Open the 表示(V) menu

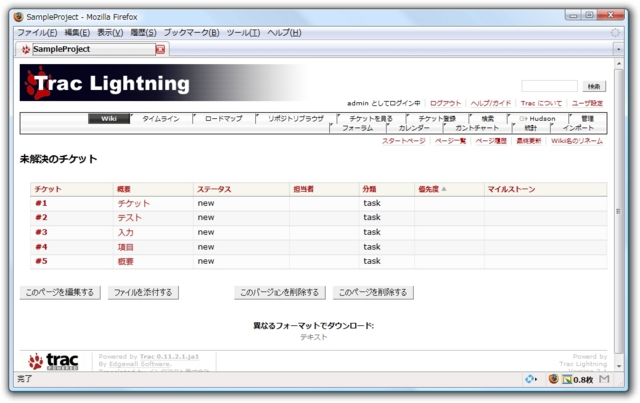[110, 33]
